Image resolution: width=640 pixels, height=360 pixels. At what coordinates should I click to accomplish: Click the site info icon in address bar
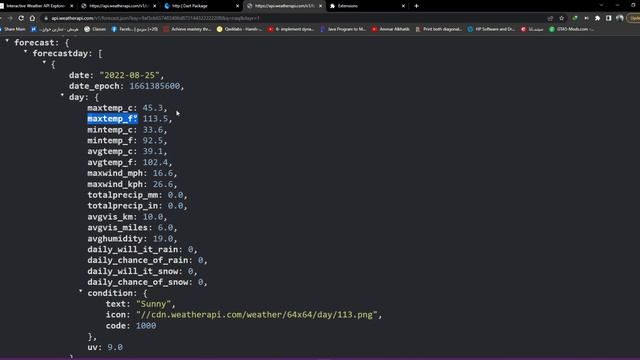tap(46, 18)
